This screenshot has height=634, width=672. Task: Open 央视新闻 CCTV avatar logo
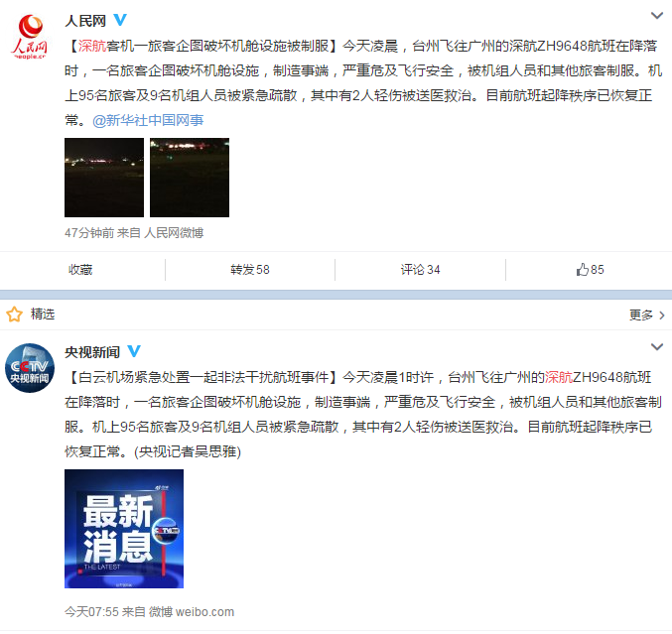click(x=30, y=368)
